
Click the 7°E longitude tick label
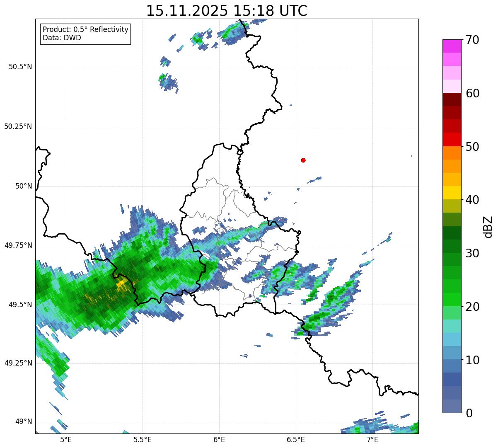(372, 439)
